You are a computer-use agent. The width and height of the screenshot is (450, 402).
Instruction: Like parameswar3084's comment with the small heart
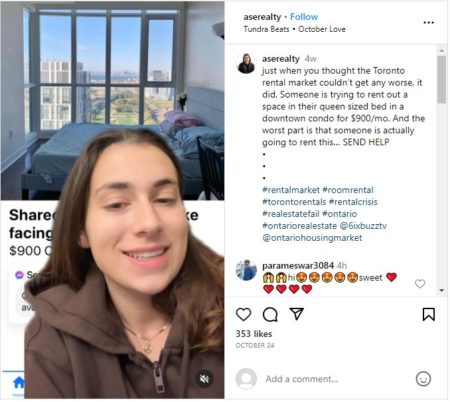point(420,284)
